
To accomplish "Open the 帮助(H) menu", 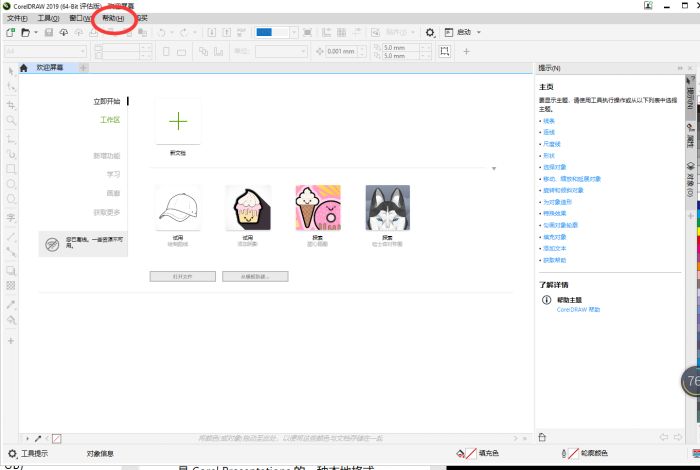I will [x=113, y=18].
